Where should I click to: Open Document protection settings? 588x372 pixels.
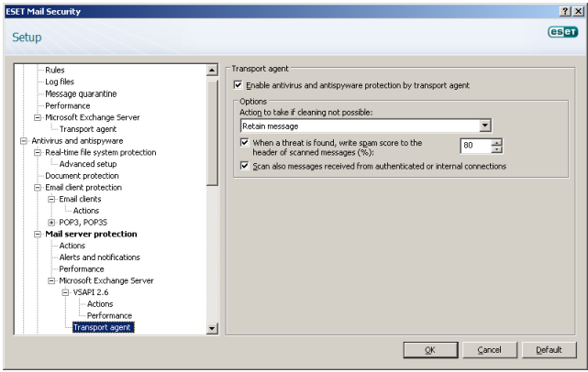coord(82,176)
